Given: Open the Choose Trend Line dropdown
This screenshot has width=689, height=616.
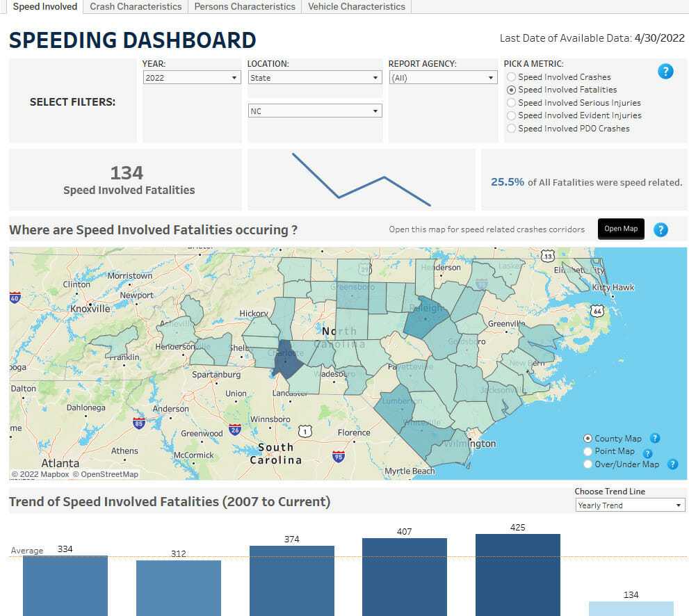Looking at the screenshot, I should point(630,505).
